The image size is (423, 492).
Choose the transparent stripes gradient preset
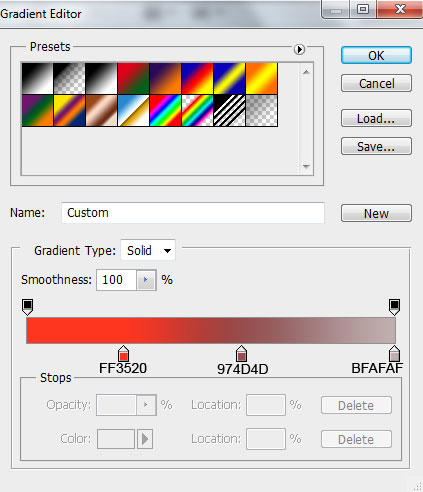click(229, 111)
